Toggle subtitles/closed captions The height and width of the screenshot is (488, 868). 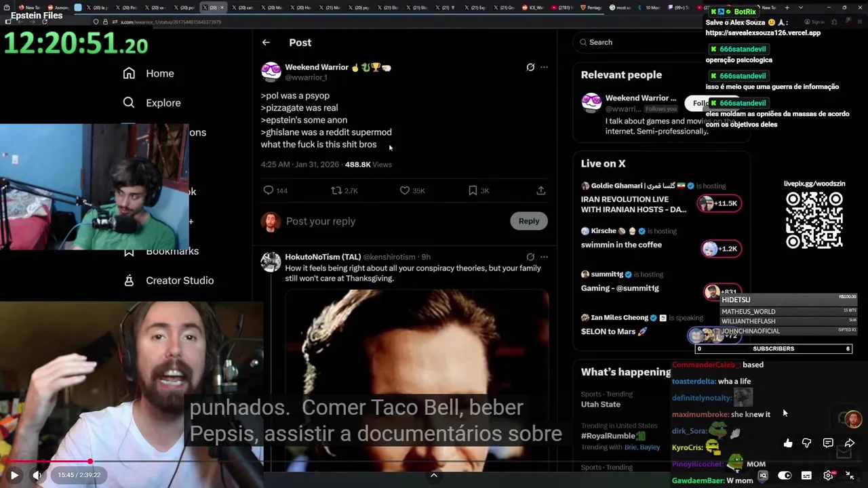pos(806,476)
